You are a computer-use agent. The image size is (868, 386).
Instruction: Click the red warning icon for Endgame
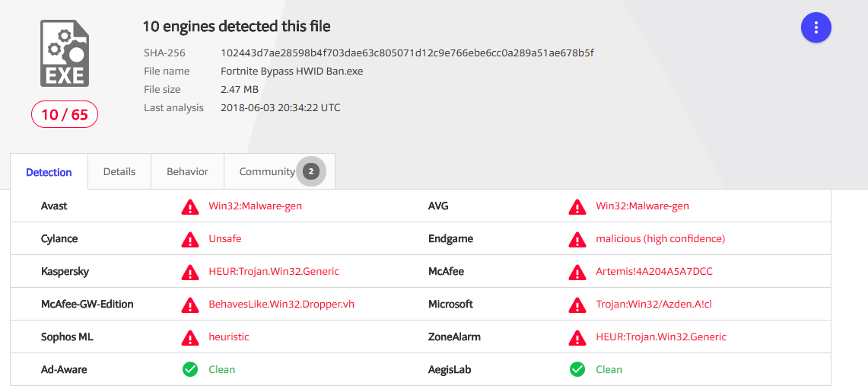(577, 239)
